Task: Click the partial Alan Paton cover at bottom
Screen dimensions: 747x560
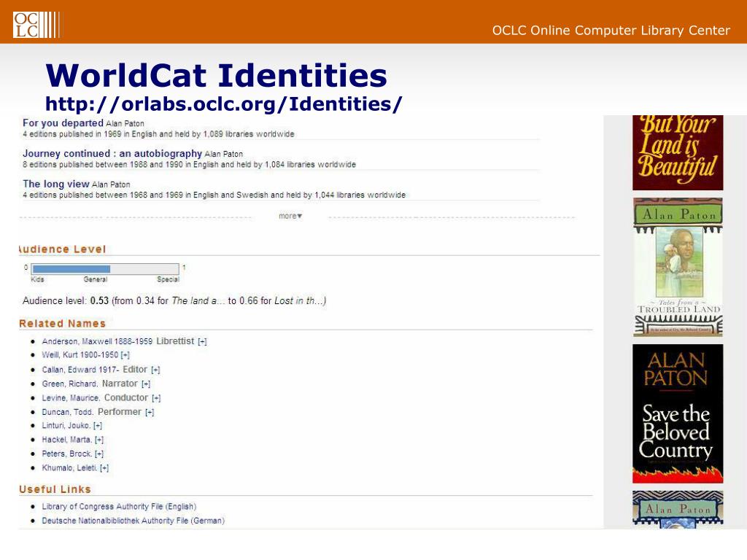Action: coord(678,510)
